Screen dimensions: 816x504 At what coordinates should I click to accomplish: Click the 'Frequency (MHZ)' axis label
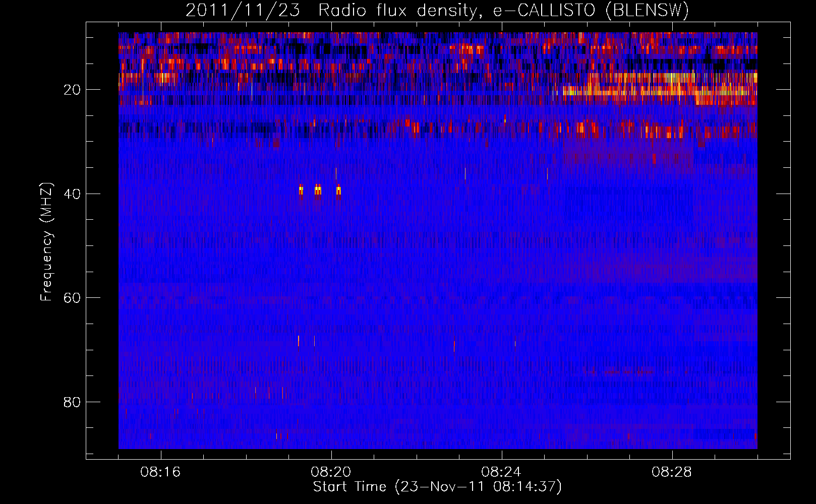[46, 242]
